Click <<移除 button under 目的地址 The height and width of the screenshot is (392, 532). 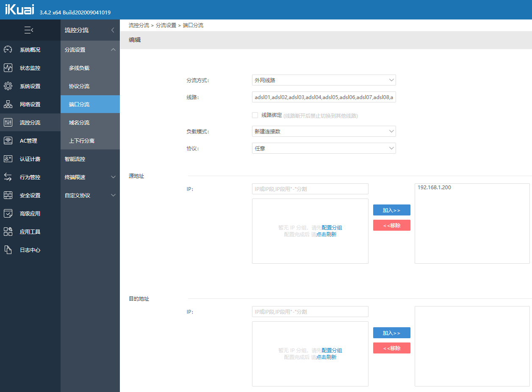[x=392, y=348]
